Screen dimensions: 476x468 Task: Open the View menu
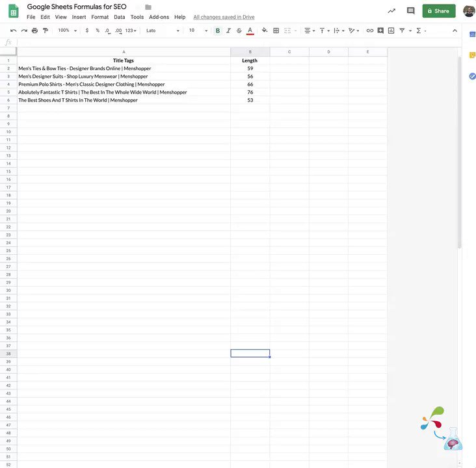pos(60,17)
